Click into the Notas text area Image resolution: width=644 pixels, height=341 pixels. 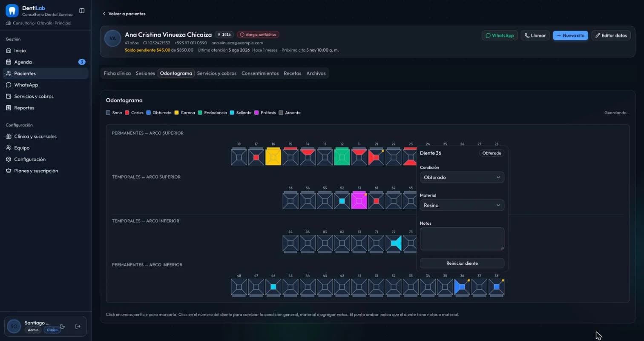click(462, 239)
